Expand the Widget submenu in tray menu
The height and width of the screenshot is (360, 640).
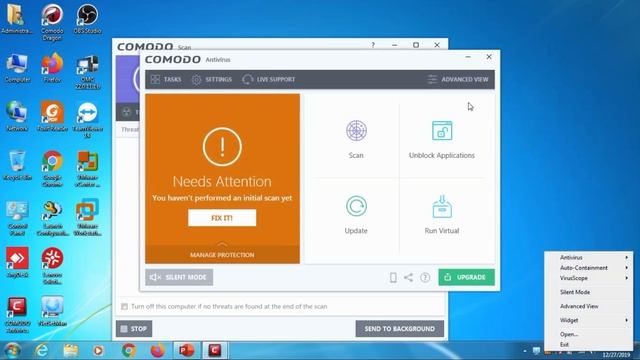590,320
